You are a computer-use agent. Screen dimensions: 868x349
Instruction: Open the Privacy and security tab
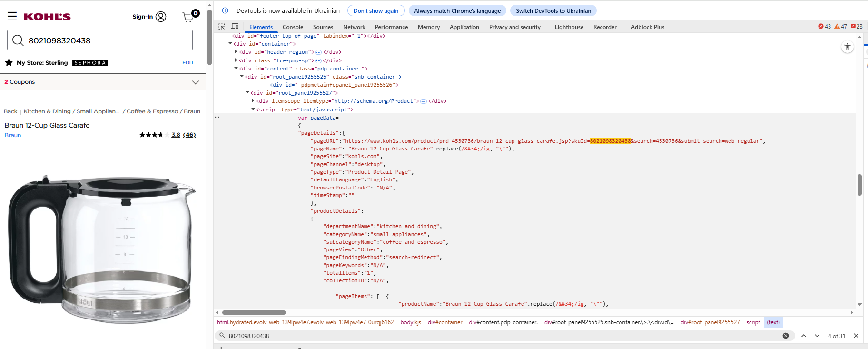point(515,27)
